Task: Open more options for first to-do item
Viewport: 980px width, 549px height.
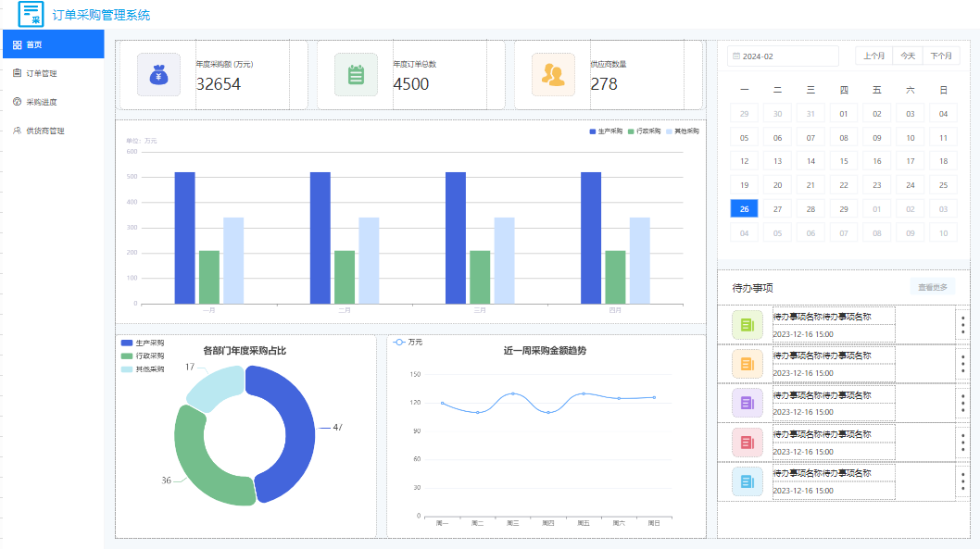Action: point(962,325)
